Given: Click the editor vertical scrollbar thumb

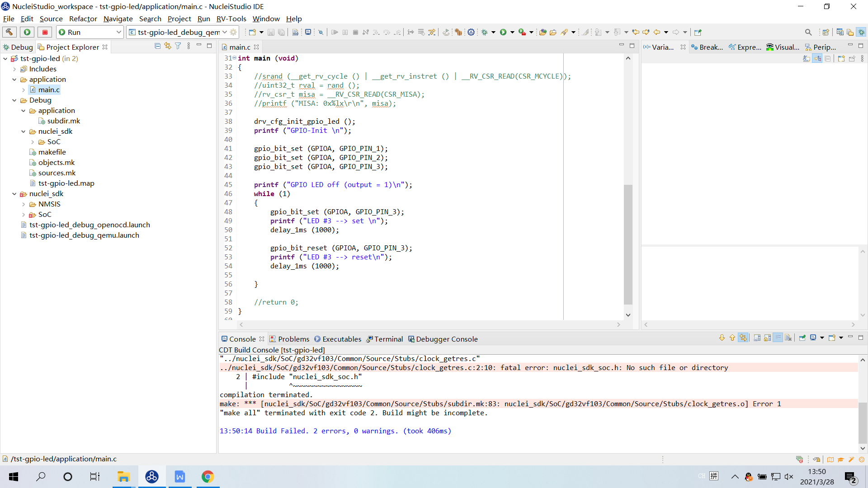Looking at the screenshot, I should tap(628, 244).
